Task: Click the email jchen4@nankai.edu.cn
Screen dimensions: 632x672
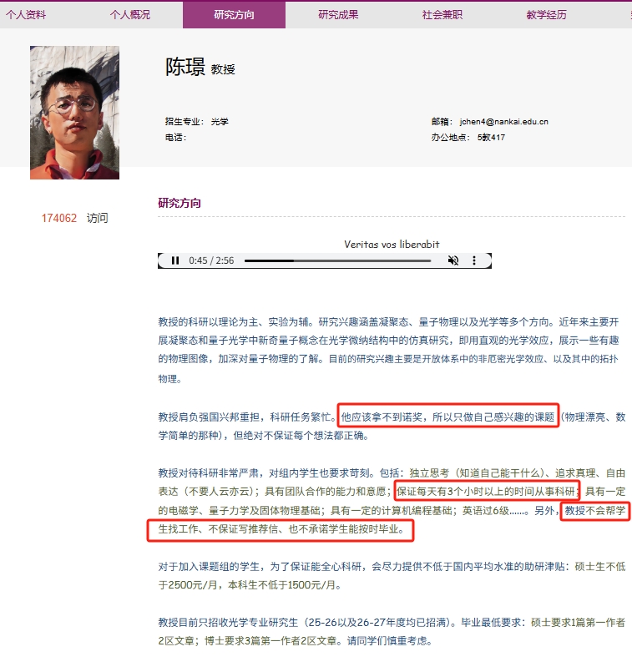Action: point(504,122)
